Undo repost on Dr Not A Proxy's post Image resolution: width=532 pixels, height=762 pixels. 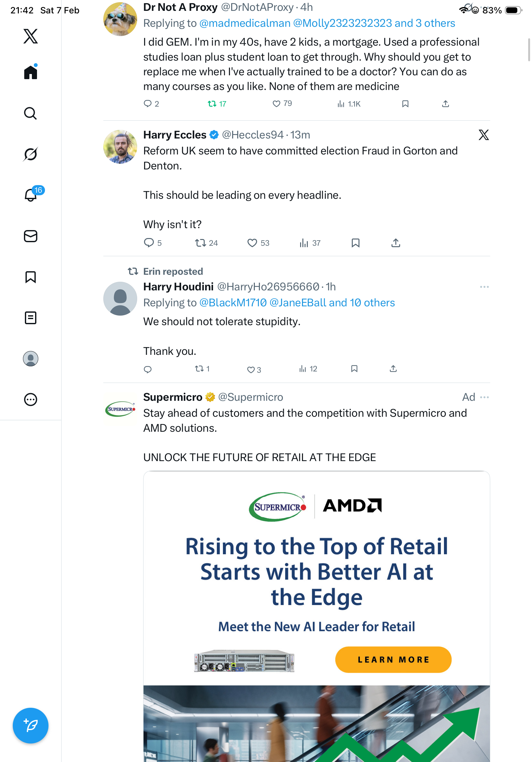[212, 104]
